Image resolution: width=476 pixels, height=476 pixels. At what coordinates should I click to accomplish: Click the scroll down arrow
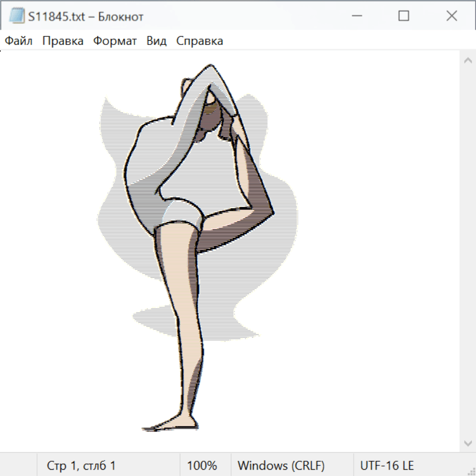click(x=468, y=443)
